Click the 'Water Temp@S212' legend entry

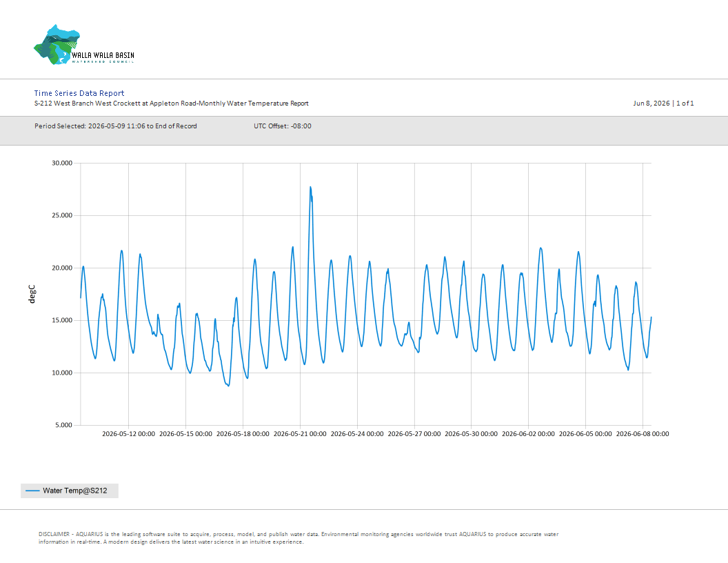70,491
